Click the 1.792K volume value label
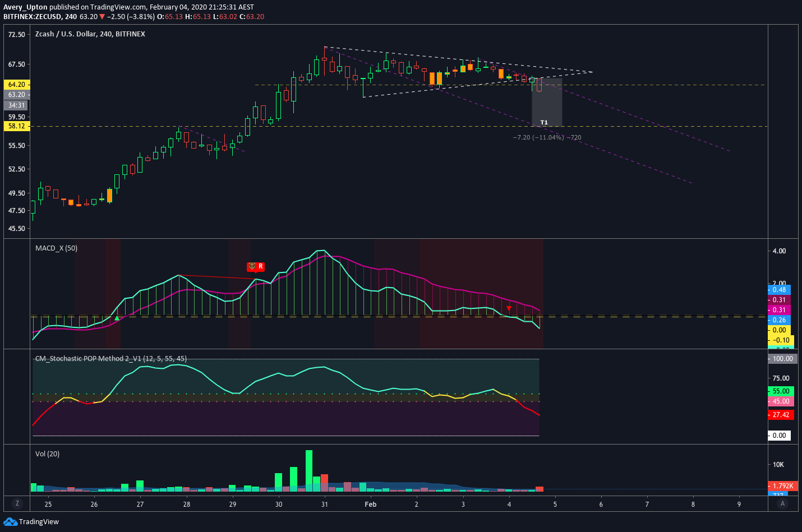This screenshot has height=532, width=802. (x=783, y=486)
